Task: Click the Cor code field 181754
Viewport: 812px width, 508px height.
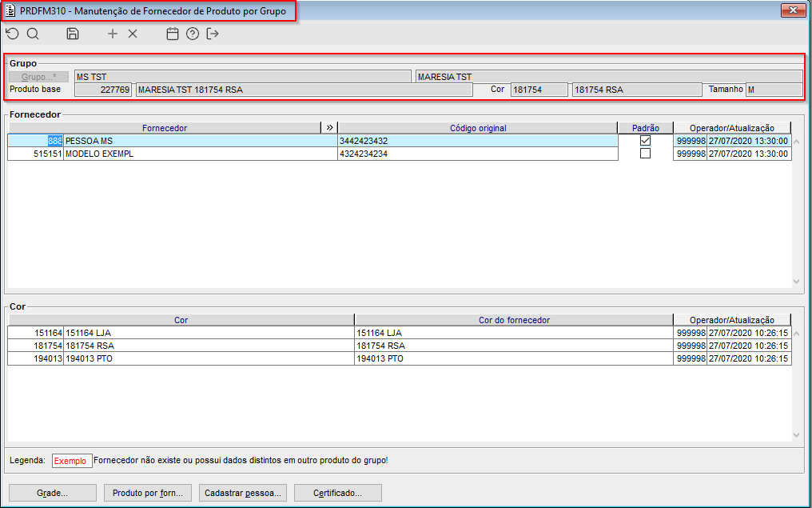Action: pyautogui.click(x=539, y=90)
